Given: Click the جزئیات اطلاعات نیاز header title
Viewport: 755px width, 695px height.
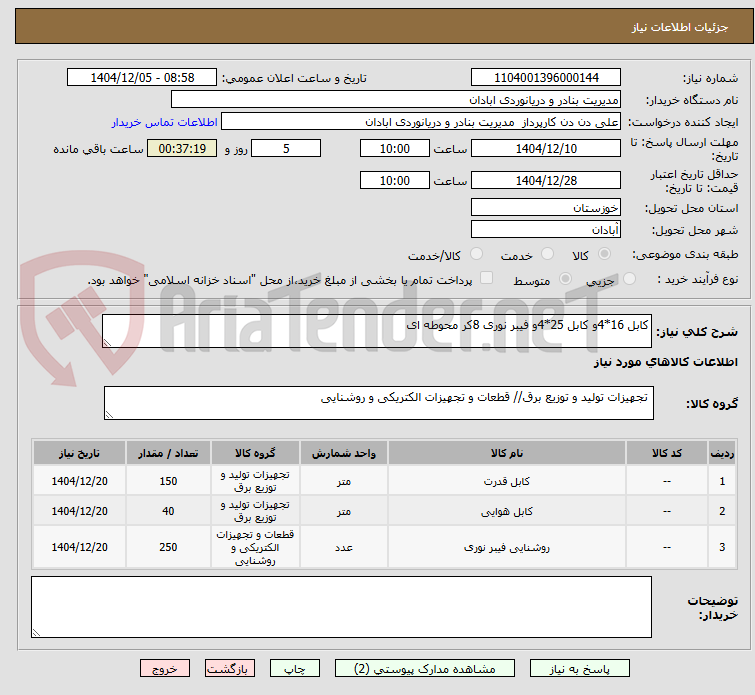Looking at the screenshot, I should [x=679, y=27].
